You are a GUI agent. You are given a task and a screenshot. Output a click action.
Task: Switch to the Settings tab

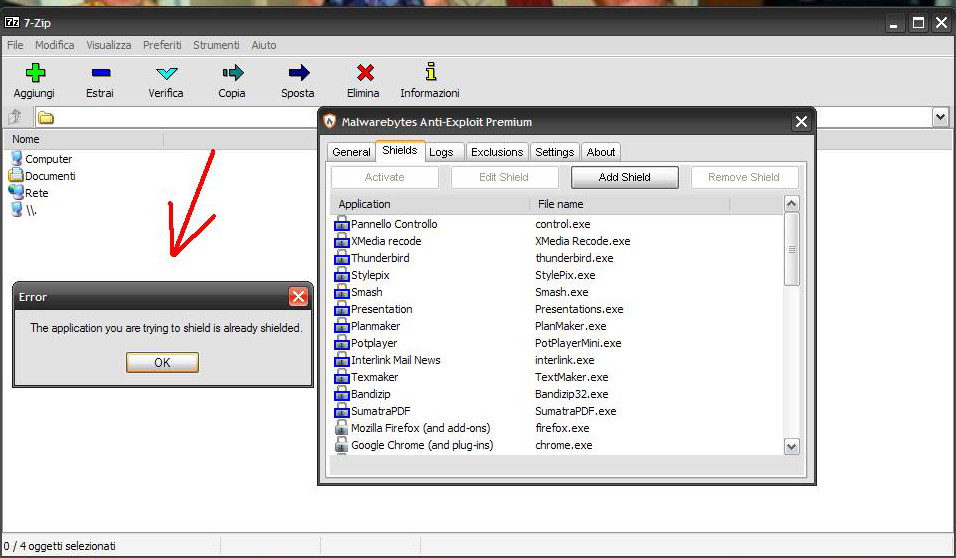(x=554, y=152)
